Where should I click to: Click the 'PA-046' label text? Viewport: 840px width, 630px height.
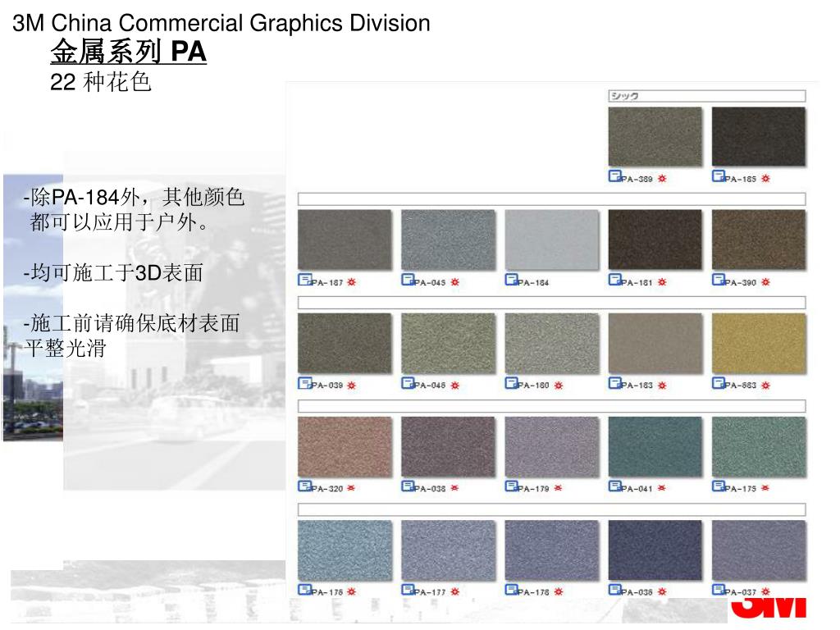coord(430,386)
